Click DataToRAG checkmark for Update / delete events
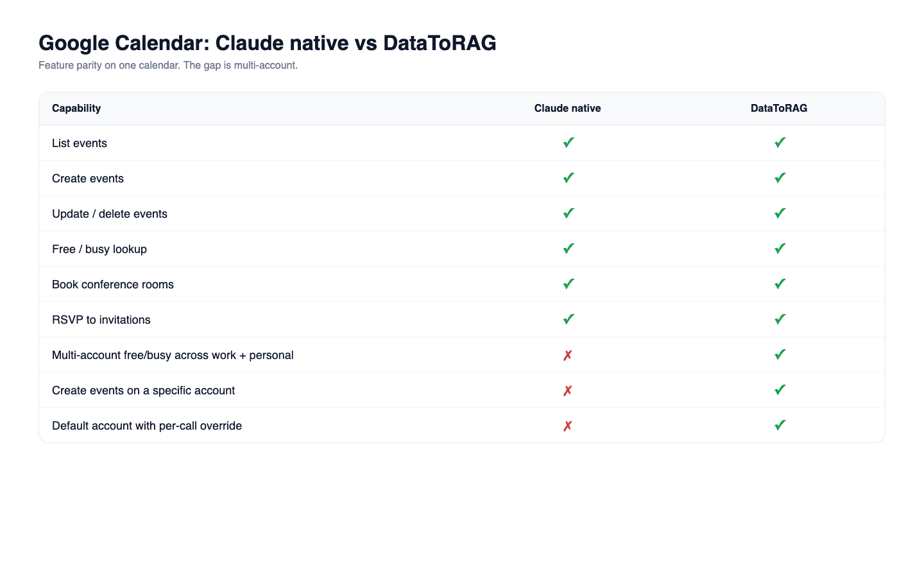 pyautogui.click(x=780, y=213)
